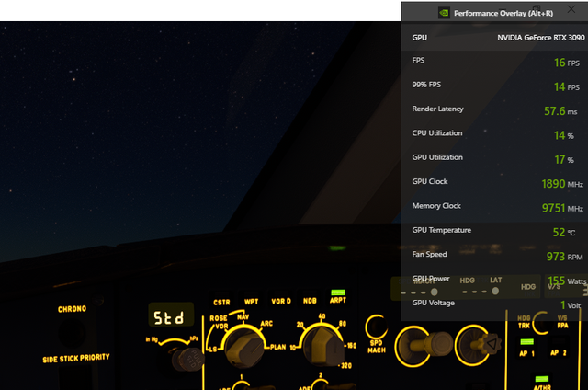
Task: Click the CPU Utilization label
Action: (x=437, y=132)
